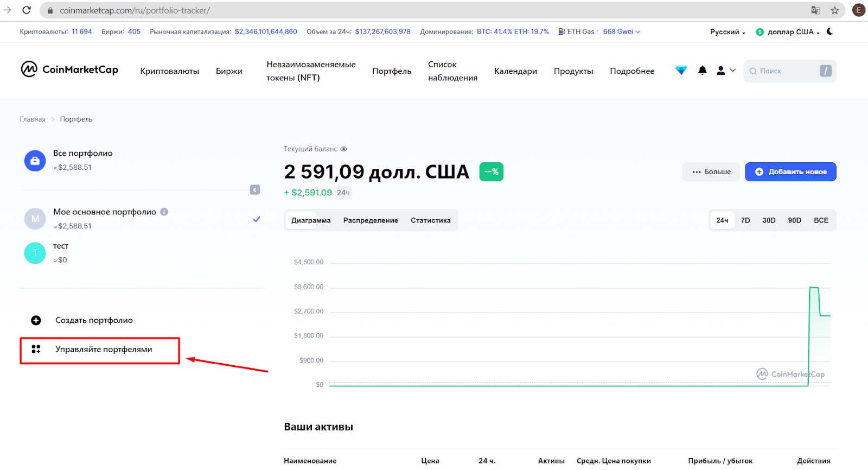Click the green percent change badge
Screen dimensions: 868x470
[492, 172]
